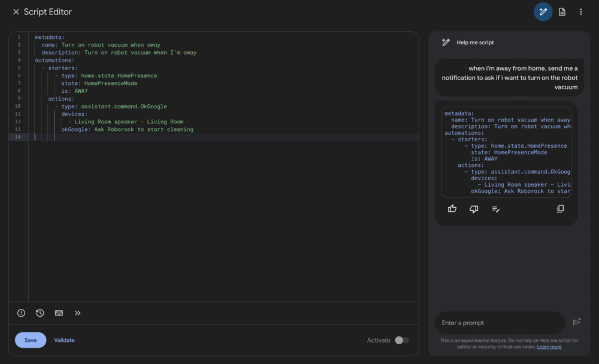Select the Help me script wand icon
This screenshot has width=599, height=364.
tap(543, 11)
